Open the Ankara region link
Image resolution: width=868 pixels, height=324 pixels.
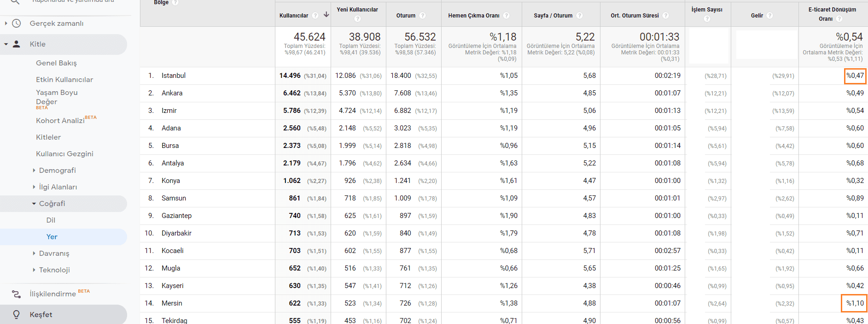pos(172,93)
